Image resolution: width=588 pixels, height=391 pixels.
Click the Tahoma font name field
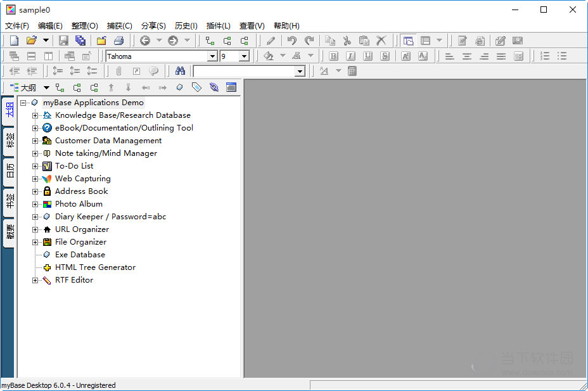(x=157, y=56)
